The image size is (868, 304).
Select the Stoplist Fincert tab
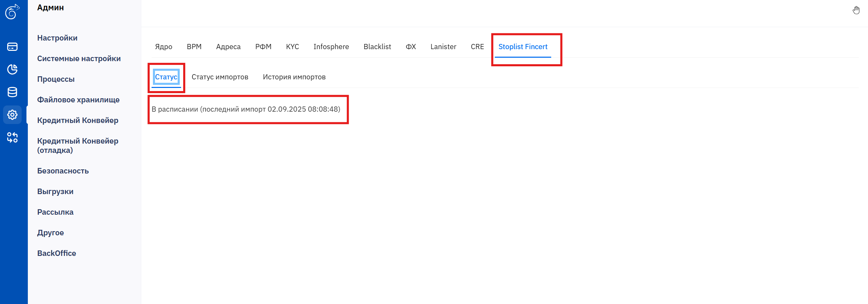523,47
